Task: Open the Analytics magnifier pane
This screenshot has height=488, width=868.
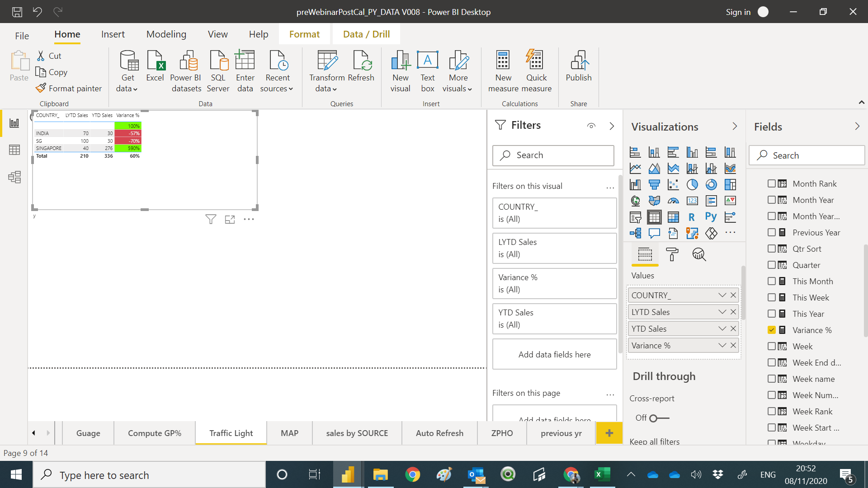Action: tap(699, 254)
